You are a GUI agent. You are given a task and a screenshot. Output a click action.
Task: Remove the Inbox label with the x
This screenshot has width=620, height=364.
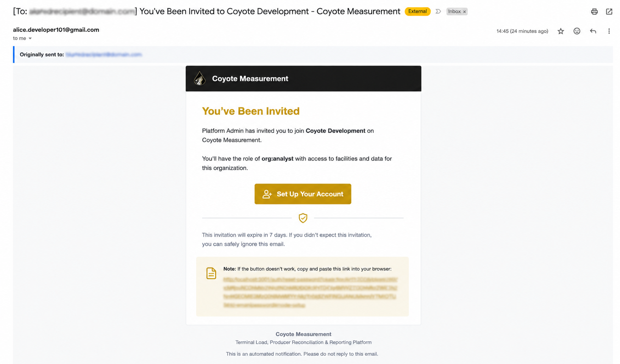[x=464, y=12]
